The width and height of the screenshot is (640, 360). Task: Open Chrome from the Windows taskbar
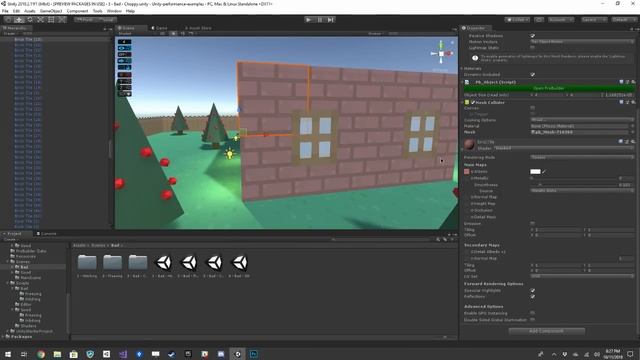point(41,354)
